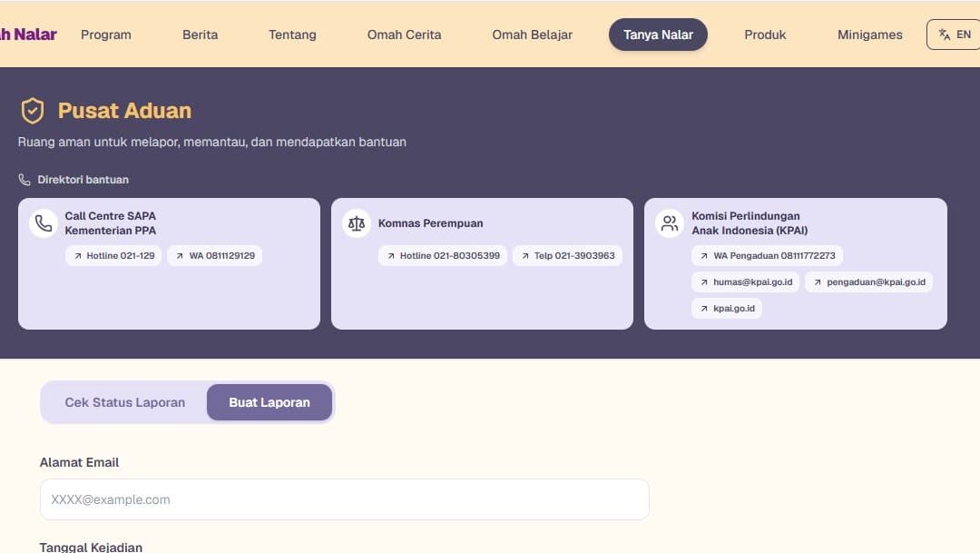Open the Program menu item
The image size is (980, 553).
tap(105, 35)
